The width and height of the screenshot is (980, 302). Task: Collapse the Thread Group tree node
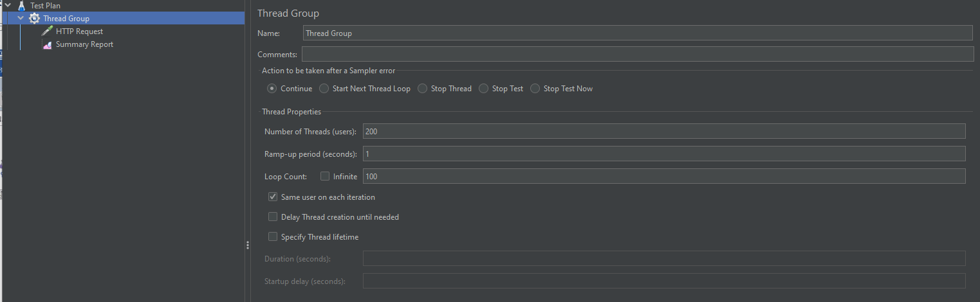click(x=21, y=19)
